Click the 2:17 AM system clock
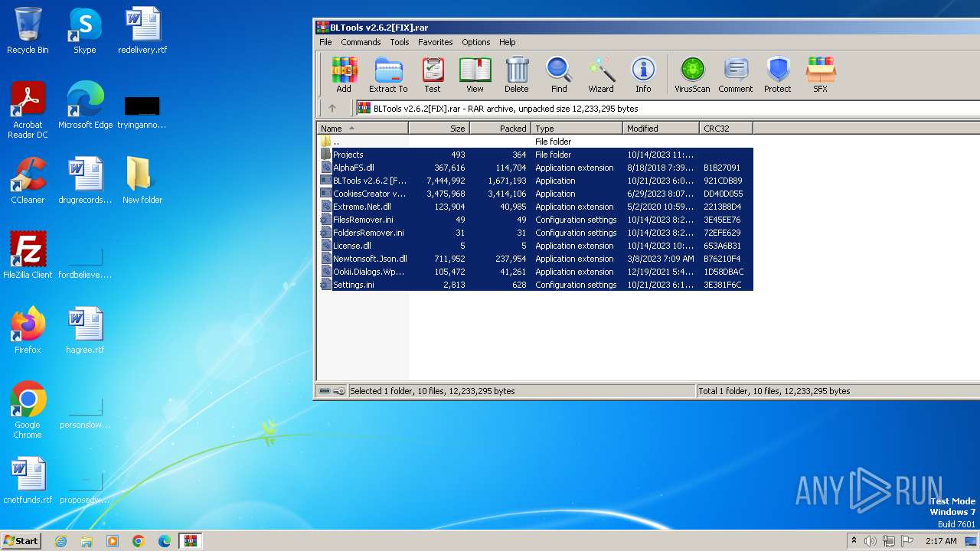The height and width of the screenshot is (551, 980). coord(941,541)
